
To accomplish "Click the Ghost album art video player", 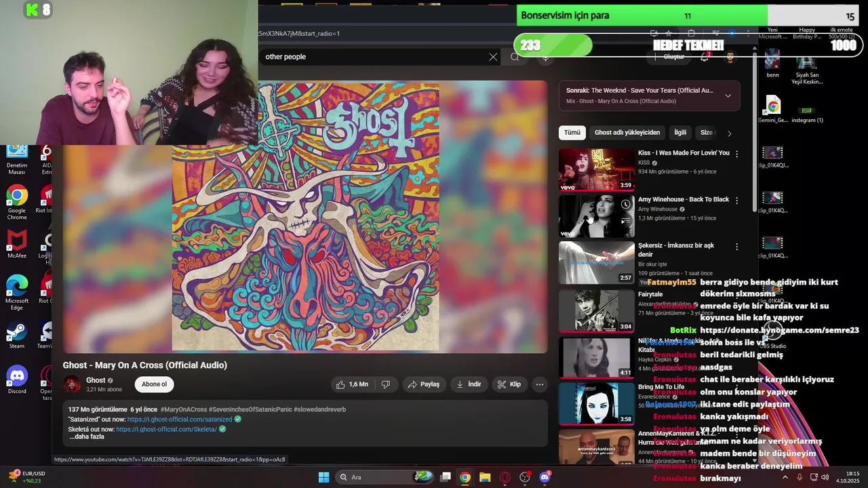I will (305, 217).
